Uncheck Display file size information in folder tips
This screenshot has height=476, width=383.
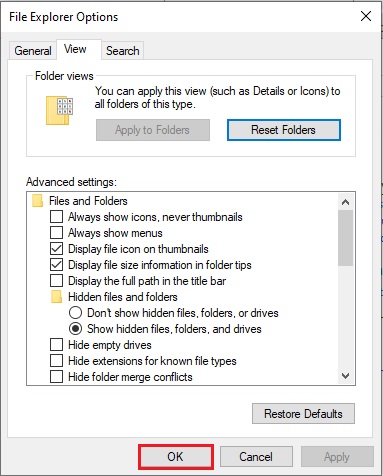(x=56, y=265)
